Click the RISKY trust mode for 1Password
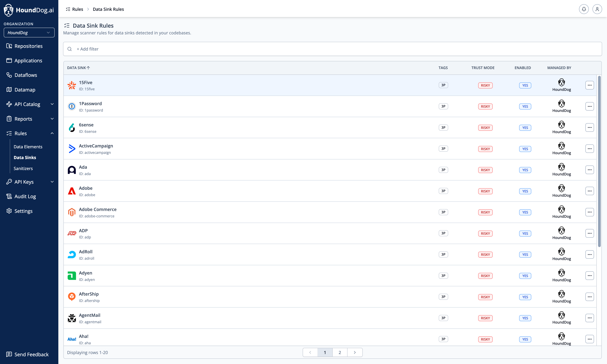Screen dimensions: 607x364 (485, 107)
